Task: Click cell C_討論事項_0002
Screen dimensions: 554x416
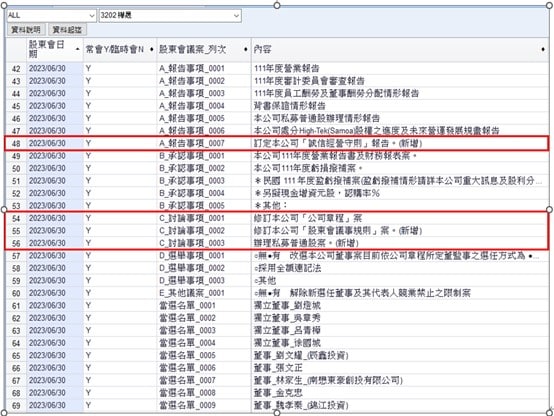Action: pyautogui.click(x=204, y=231)
